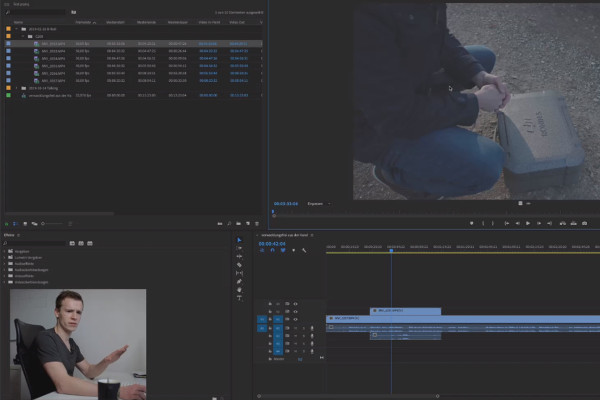Expand the Audioeffekte folder
Viewport: 600px width, 400px height.
click(5, 264)
